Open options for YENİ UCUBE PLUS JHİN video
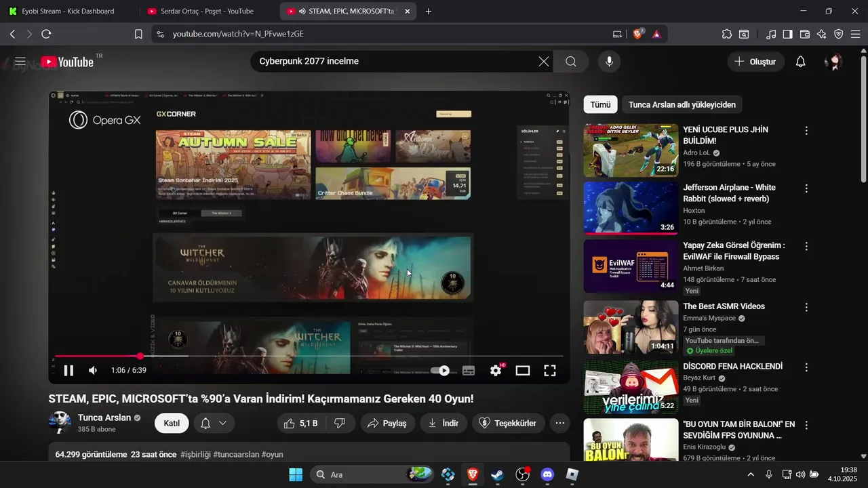The image size is (868, 488). (806, 130)
